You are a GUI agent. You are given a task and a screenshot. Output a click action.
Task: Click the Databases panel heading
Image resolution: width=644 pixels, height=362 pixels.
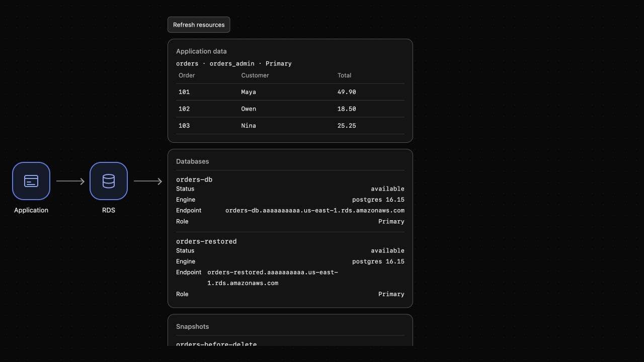tap(192, 161)
